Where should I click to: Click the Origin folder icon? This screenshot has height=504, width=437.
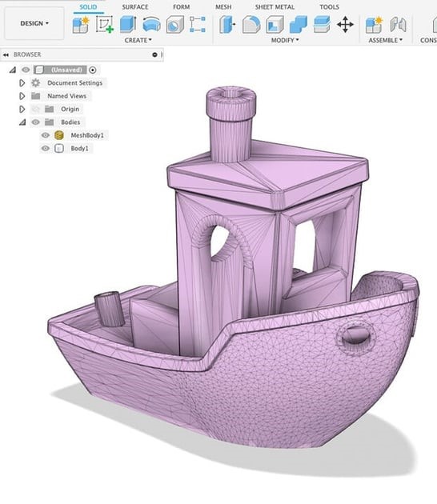coord(49,110)
